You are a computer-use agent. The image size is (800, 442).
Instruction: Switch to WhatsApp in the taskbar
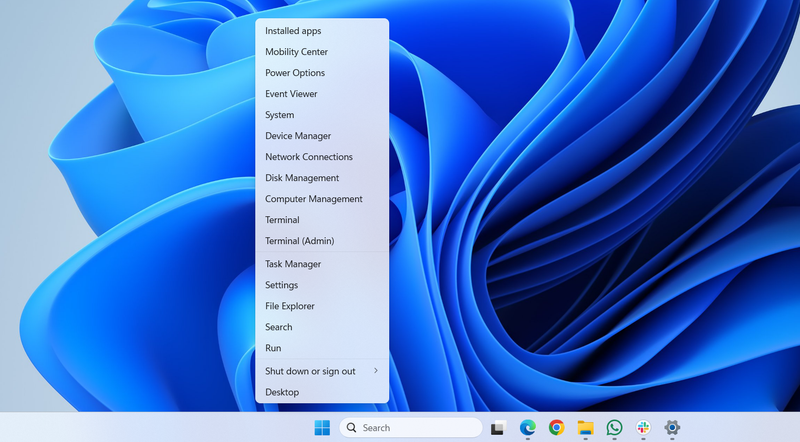[x=614, y=428]
